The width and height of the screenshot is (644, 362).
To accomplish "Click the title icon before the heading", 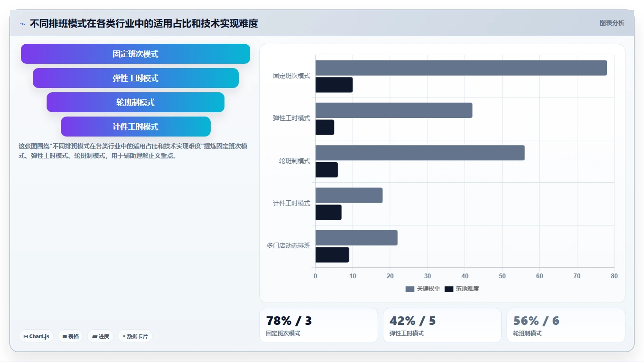I will tap(22, 24).
